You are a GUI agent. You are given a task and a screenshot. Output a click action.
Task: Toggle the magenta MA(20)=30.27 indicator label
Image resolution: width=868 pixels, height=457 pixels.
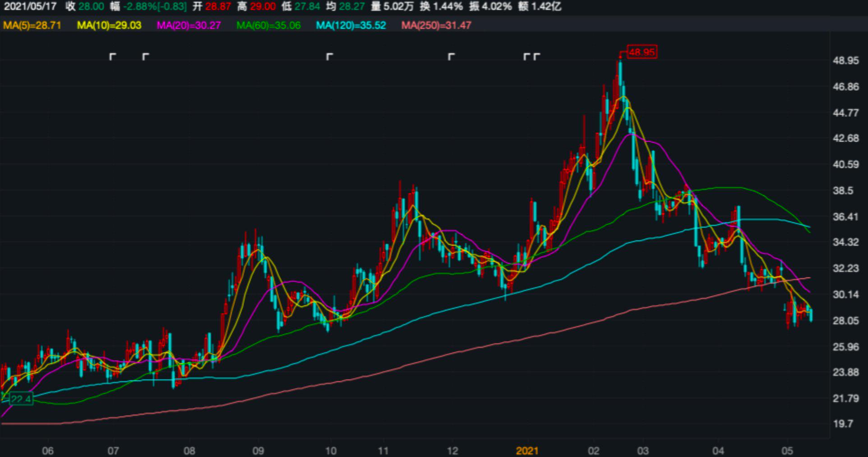click(x=189, y=25)
